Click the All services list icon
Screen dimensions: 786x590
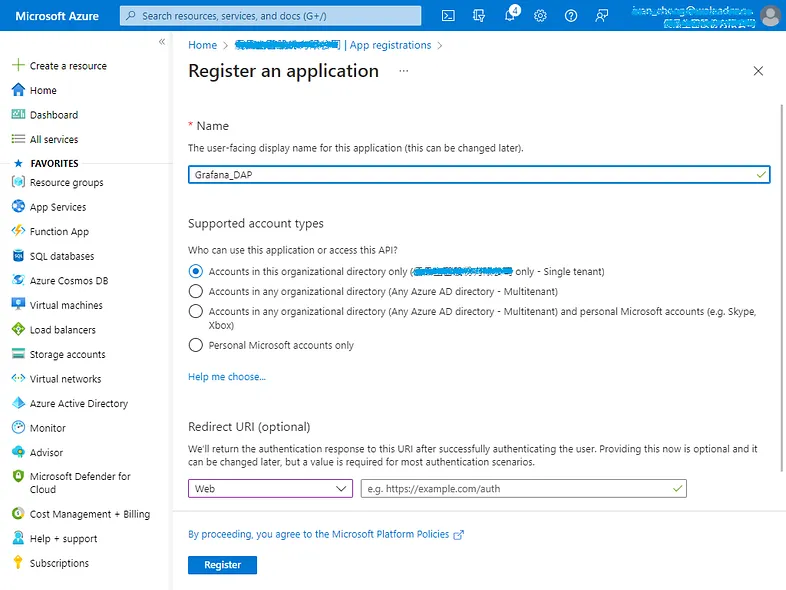pos(18,139)
